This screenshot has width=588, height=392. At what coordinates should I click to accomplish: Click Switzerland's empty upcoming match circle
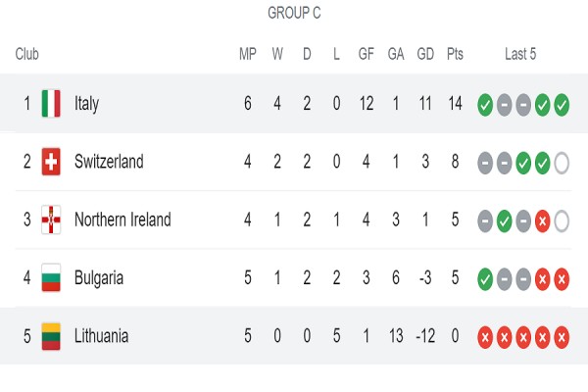click(x=562, y=163)
